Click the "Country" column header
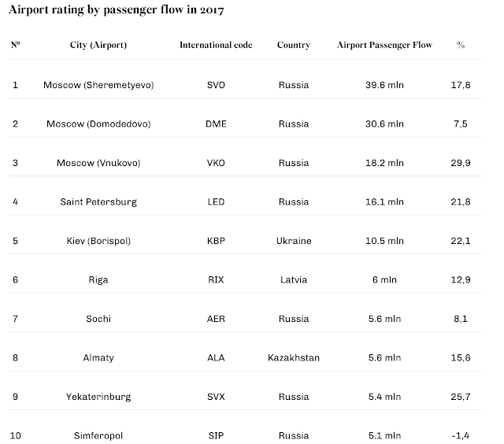The width and height of the screenshot is (504, 444). (294, 46)
